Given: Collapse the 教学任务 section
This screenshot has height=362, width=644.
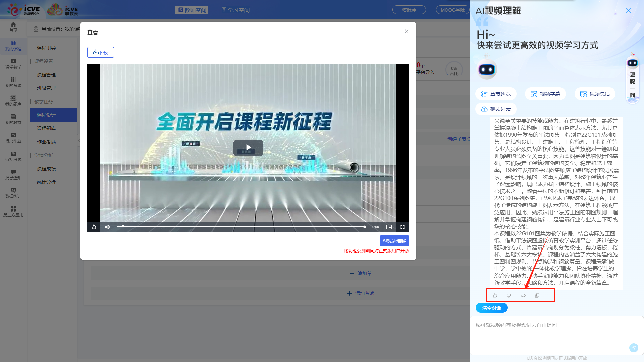Looking at the screenshot, I should tap(43, 102).
